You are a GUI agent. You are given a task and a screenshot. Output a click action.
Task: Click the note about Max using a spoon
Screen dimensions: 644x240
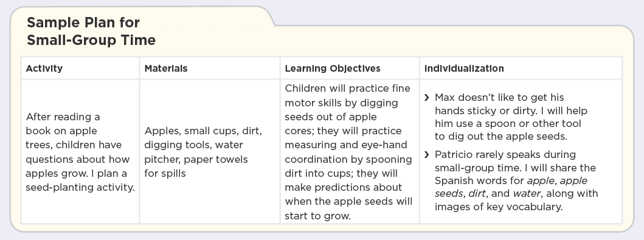pyautogui.click(x=511, y=117)
